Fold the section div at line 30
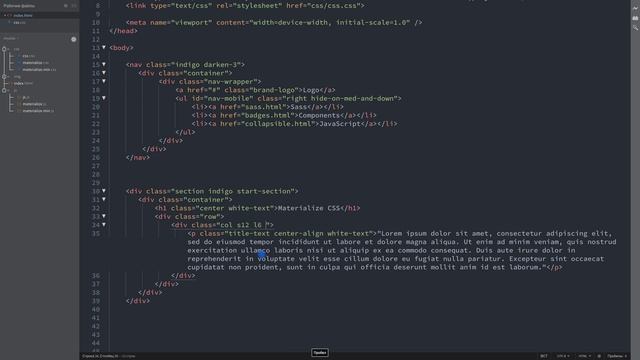Screen dimensions: 640x360 [x=104, y=191]
